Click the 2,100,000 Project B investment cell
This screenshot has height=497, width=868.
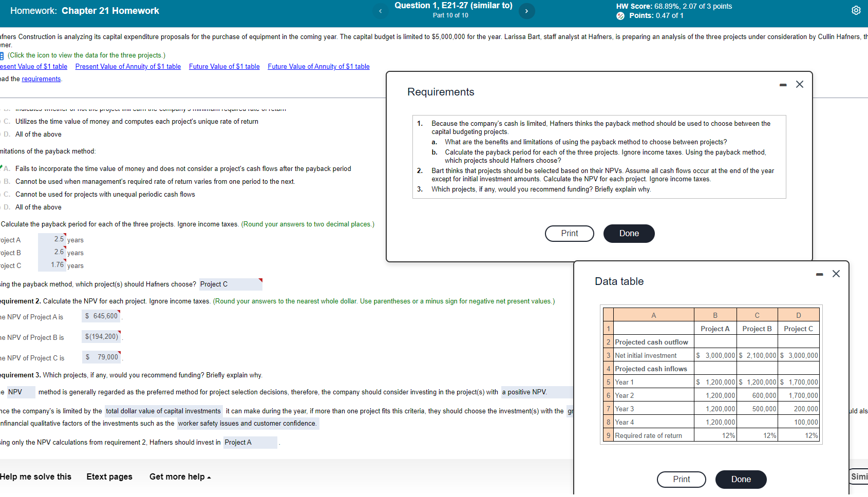coord(757,356)
